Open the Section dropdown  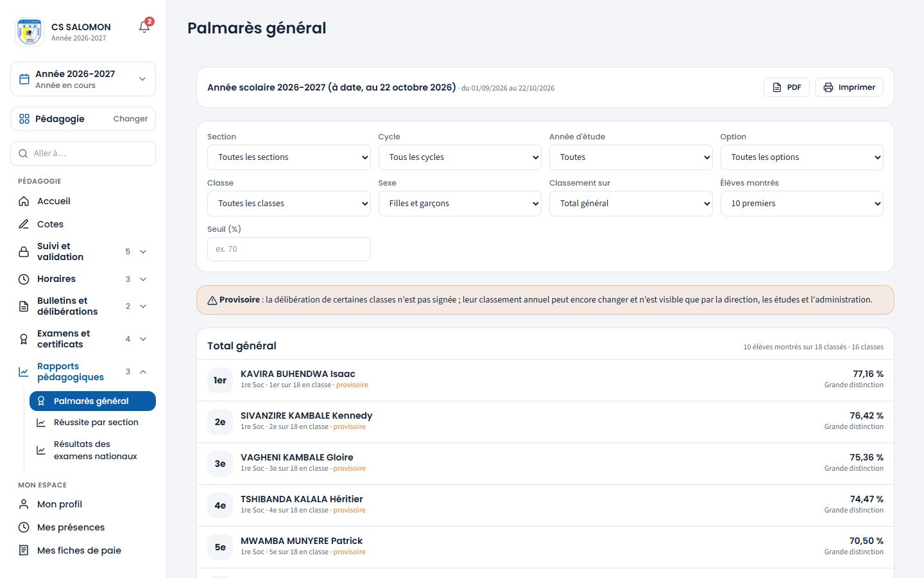(289, 157)
